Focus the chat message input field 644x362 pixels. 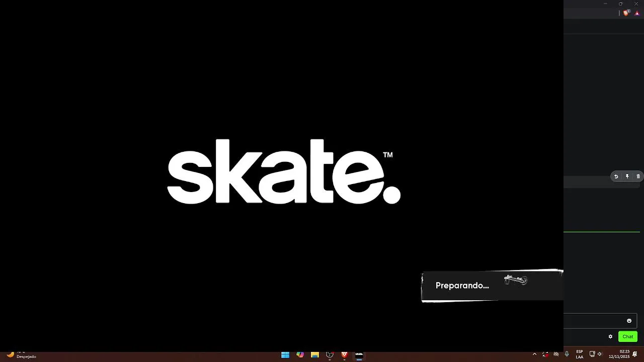click(600, 321)
